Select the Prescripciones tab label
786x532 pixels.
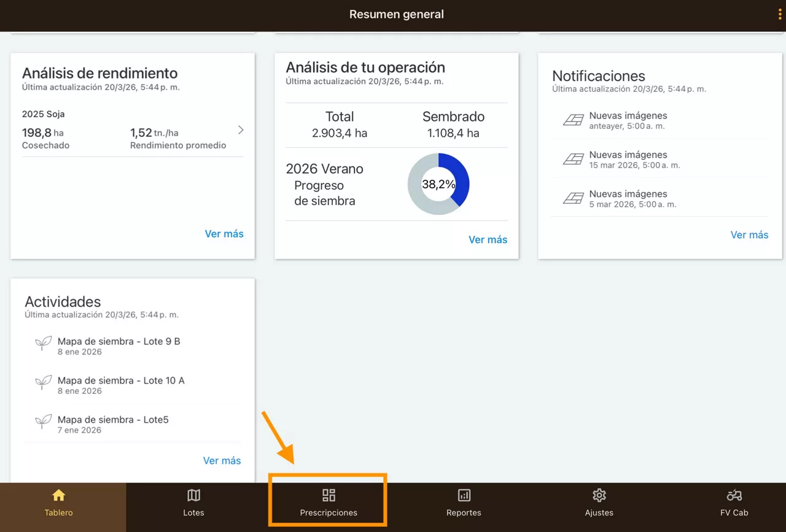coord(329,513)
